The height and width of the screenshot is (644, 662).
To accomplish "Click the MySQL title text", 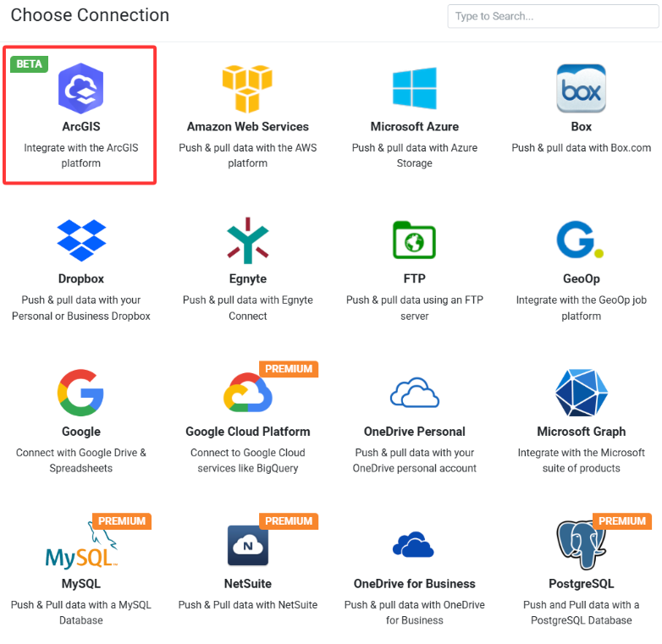I will point(81,584).
